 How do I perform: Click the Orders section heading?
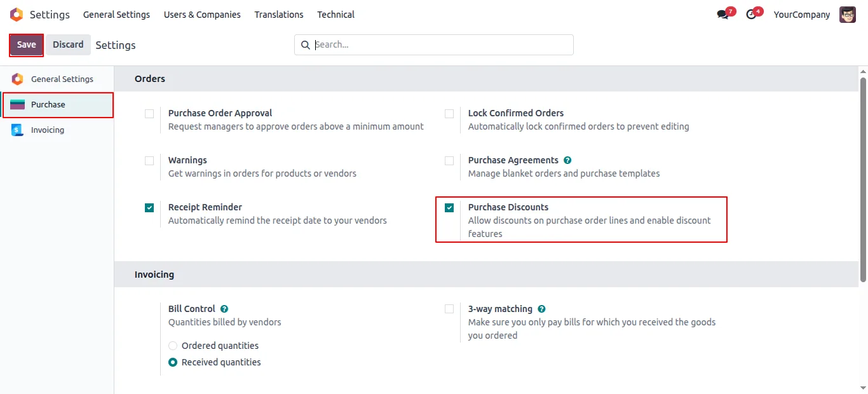pyautogui.click(x=150, y=79)
